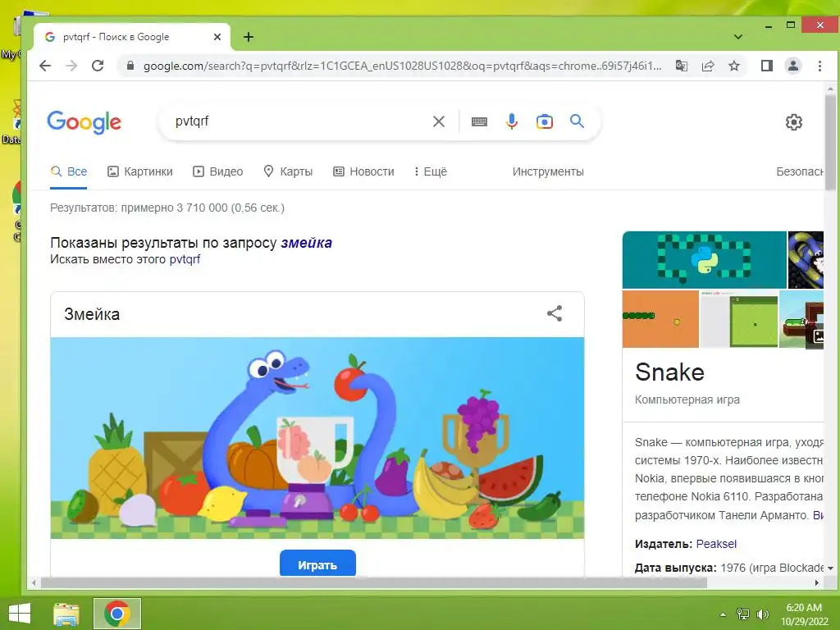Viewport: 840px width, 630px height.
Task: Close the pvtqrf Google tab
Action: (217, 37)
